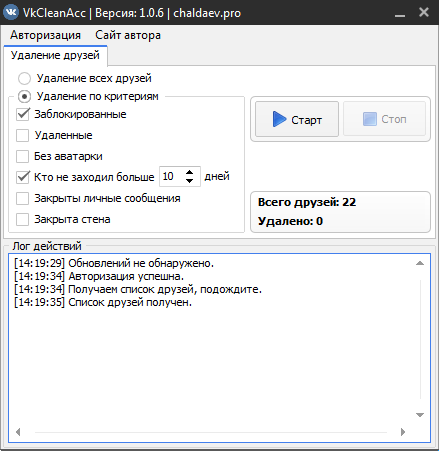Decrease days value with the down arrow

(x=190, y=181)
